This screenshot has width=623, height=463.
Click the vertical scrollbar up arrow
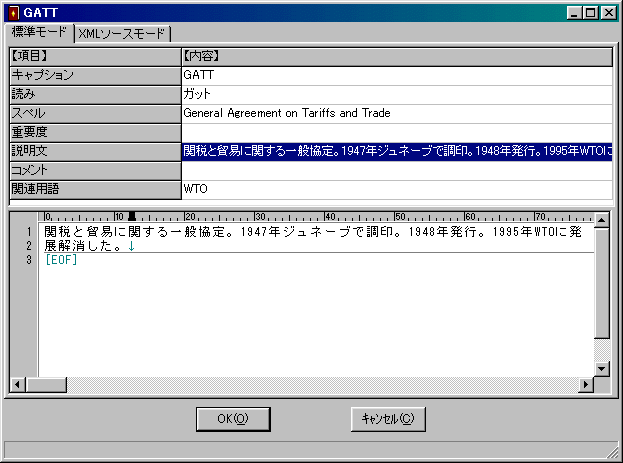coord(601,218)
